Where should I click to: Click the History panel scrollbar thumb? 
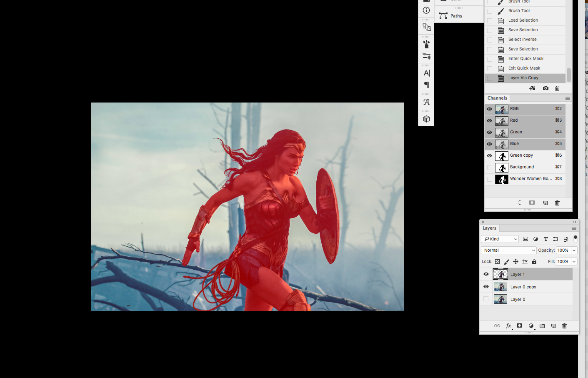(x=569, y=75)
